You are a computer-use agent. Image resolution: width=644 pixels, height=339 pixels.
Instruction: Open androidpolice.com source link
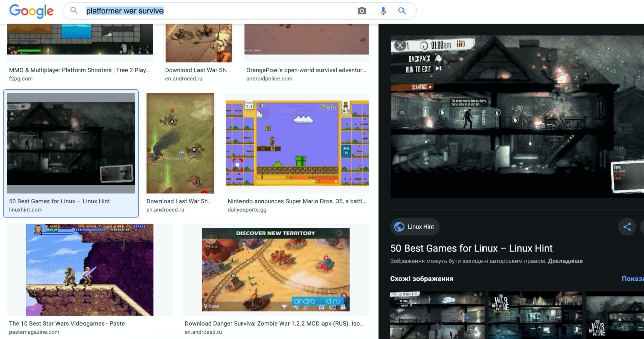tap(269, 79)
